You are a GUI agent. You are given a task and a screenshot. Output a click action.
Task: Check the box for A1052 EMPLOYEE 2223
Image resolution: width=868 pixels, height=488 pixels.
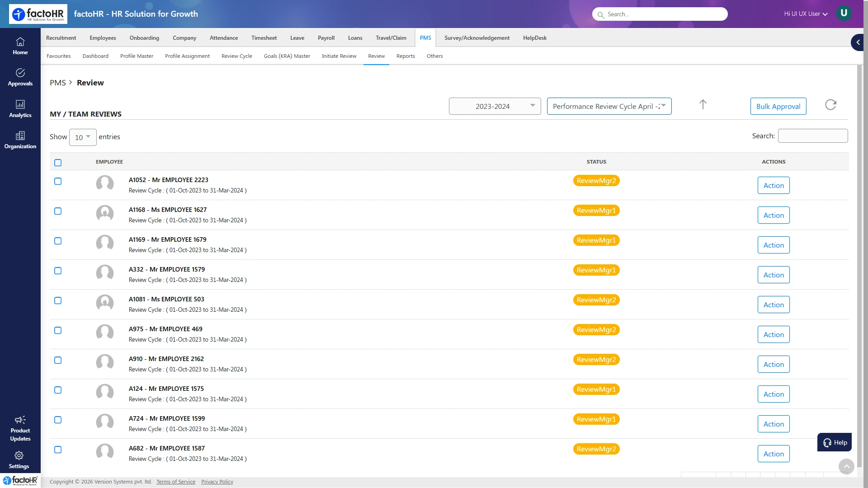pyautogui.click(x=58, y=181)
